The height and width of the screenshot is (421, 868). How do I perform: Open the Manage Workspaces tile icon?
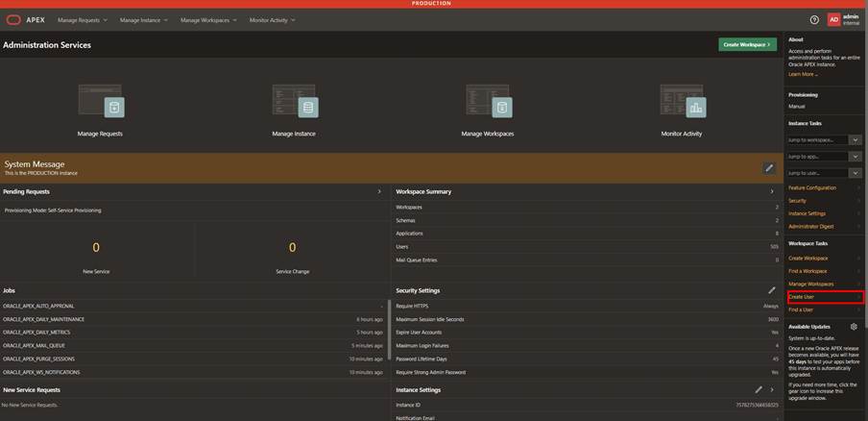pyautogui.click(x=488, y=101)
